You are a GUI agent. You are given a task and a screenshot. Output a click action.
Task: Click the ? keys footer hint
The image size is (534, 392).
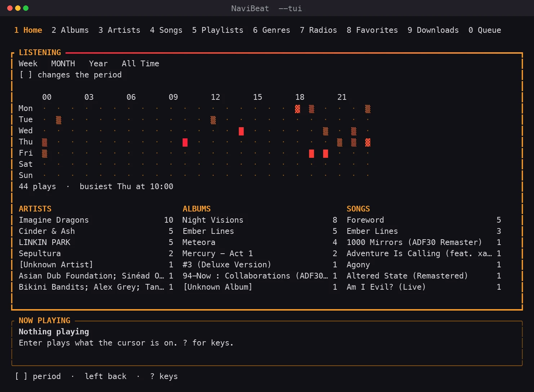164,377
